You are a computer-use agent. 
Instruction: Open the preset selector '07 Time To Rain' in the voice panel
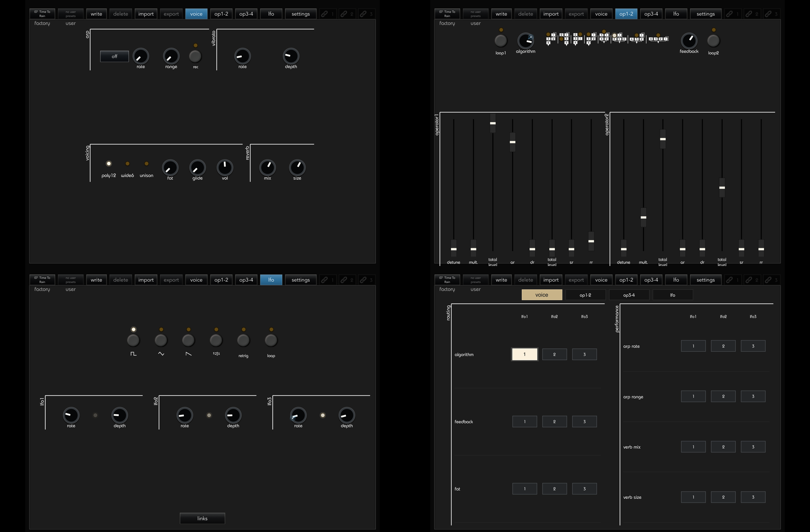pyautogui.click(x=42, y=14)
